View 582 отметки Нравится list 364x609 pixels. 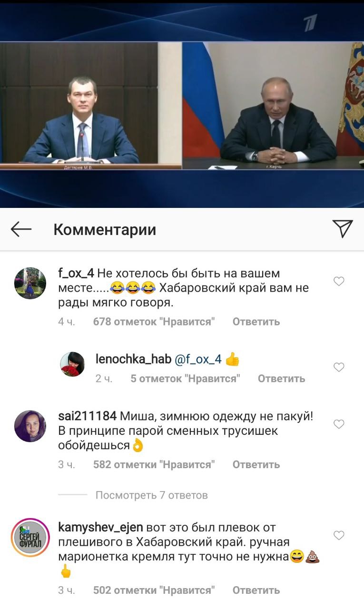click(x=154, y=464)
